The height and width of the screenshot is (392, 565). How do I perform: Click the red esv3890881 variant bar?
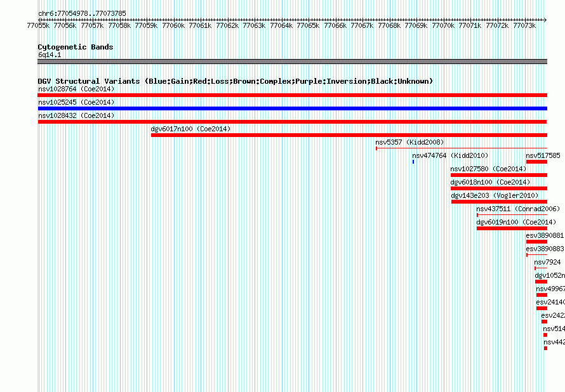click(x=536, y=242)
